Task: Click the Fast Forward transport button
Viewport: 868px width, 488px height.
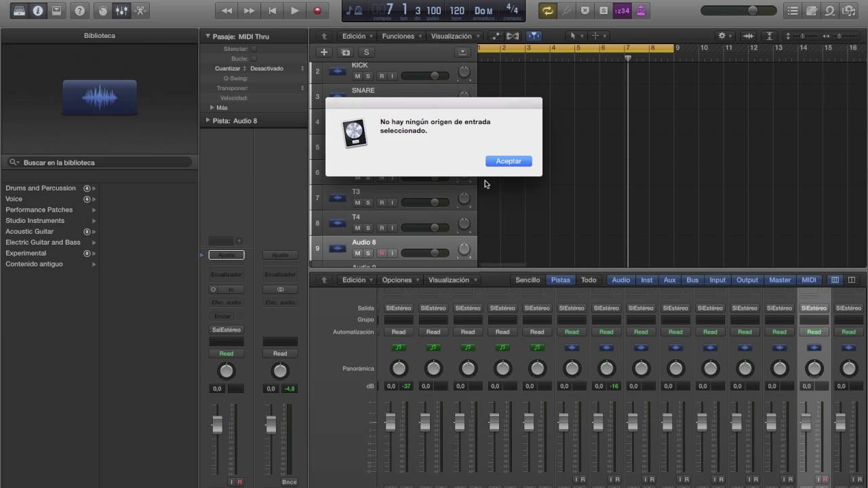Action: pos(249,11)
